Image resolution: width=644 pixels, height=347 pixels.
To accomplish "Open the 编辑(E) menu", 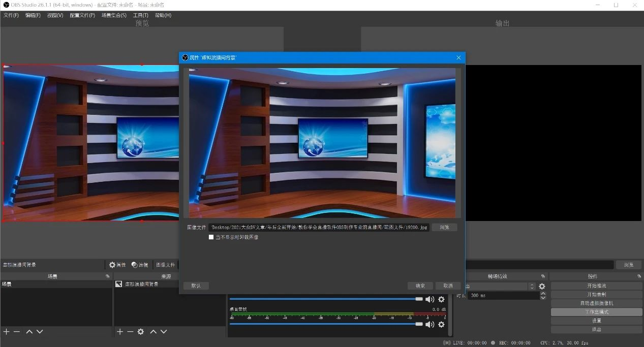I will coord(33,15).
